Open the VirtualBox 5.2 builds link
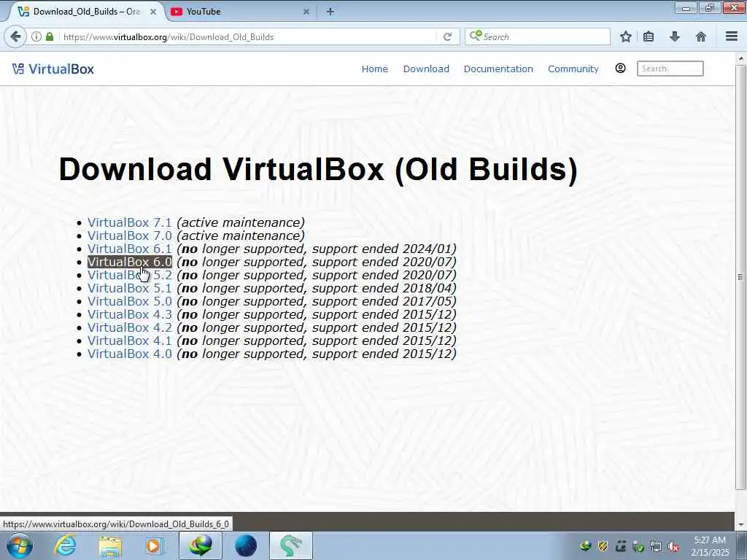747x560 pixels. (x=129, y=275)
